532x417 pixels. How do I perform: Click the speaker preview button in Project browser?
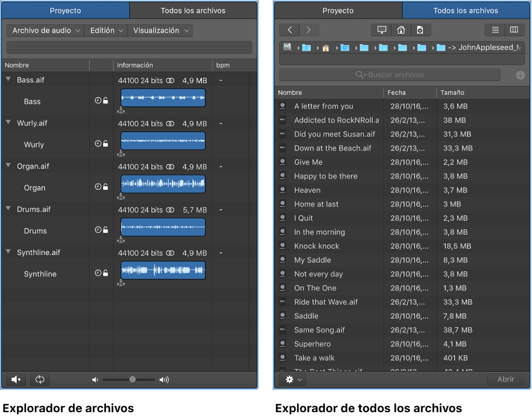(16, 379)
